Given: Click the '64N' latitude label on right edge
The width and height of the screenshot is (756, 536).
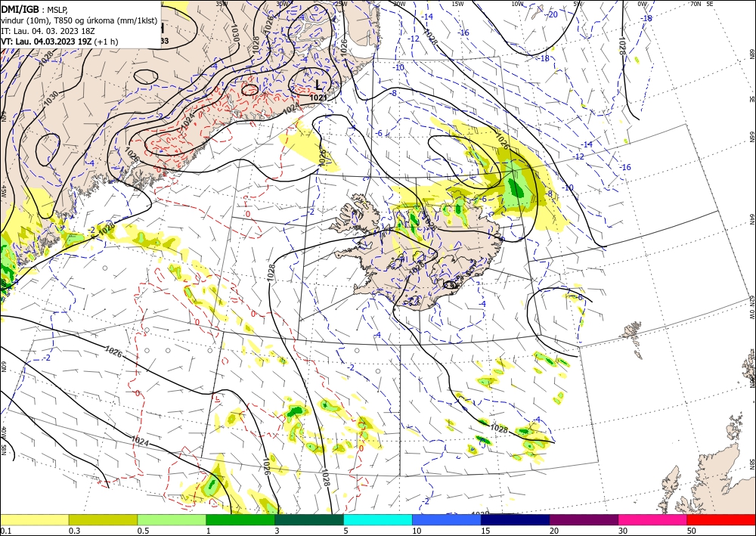Looking at the screenshot, I should click(751, 218).
